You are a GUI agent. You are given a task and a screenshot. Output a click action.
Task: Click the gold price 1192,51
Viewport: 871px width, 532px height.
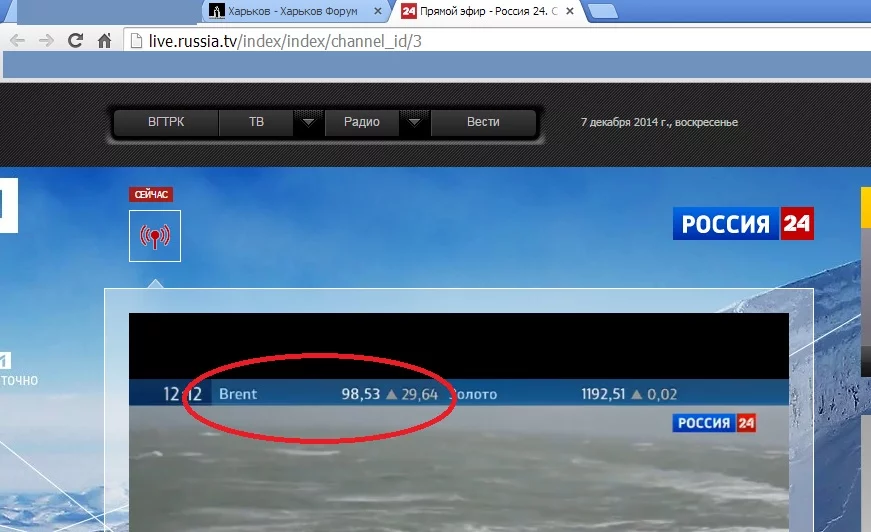[603, 394]
